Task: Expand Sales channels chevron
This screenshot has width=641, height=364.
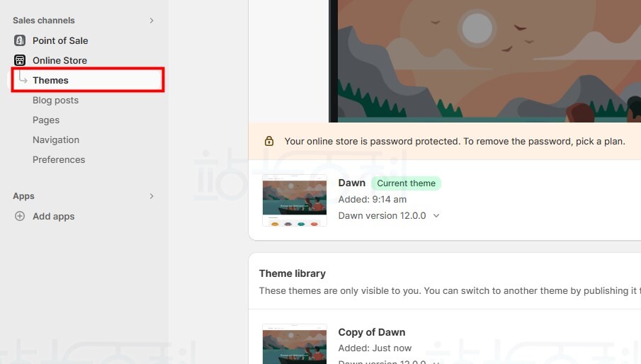Action: pyautogui.click(x=152, y=21)
